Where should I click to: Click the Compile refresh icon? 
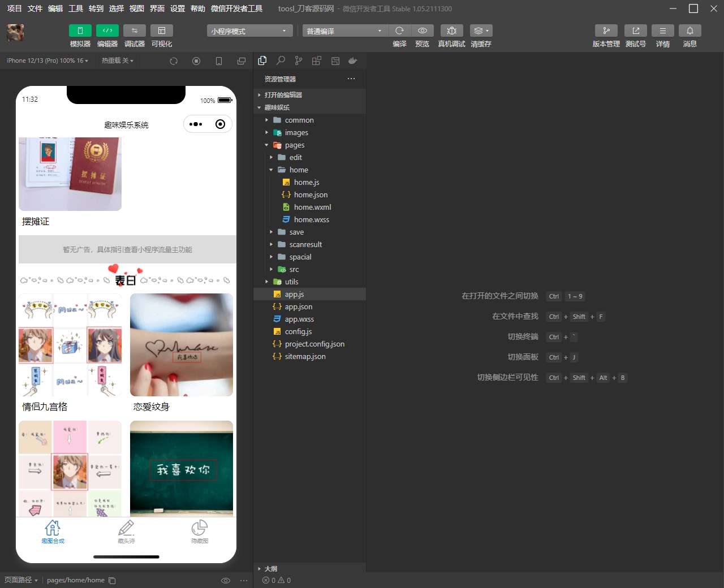399,31
